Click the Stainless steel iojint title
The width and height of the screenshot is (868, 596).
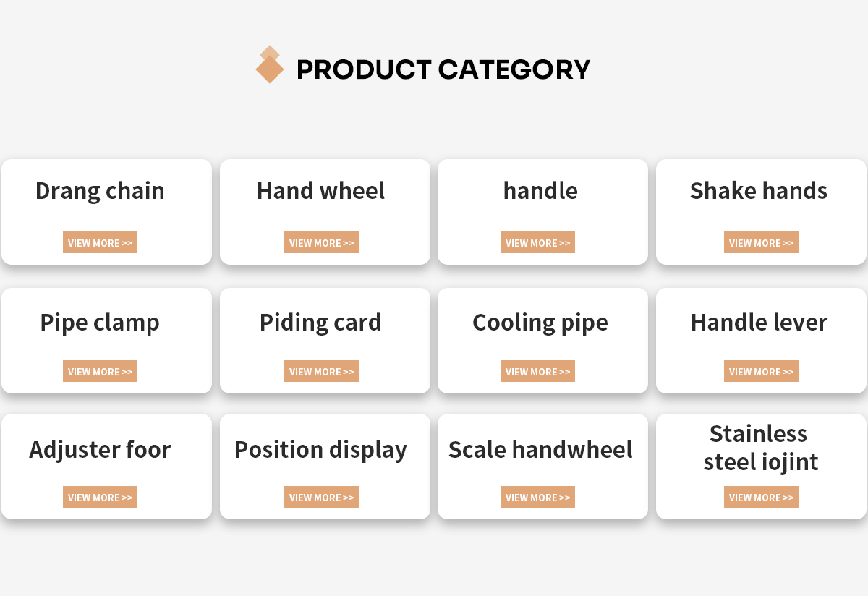tap(761, 448)
